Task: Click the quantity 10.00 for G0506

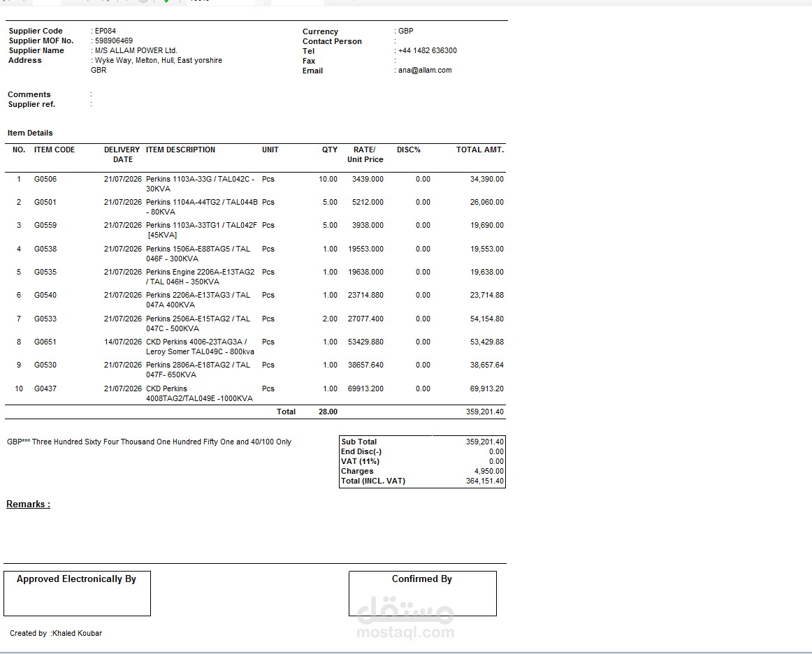Action: (x=328, y=179)
